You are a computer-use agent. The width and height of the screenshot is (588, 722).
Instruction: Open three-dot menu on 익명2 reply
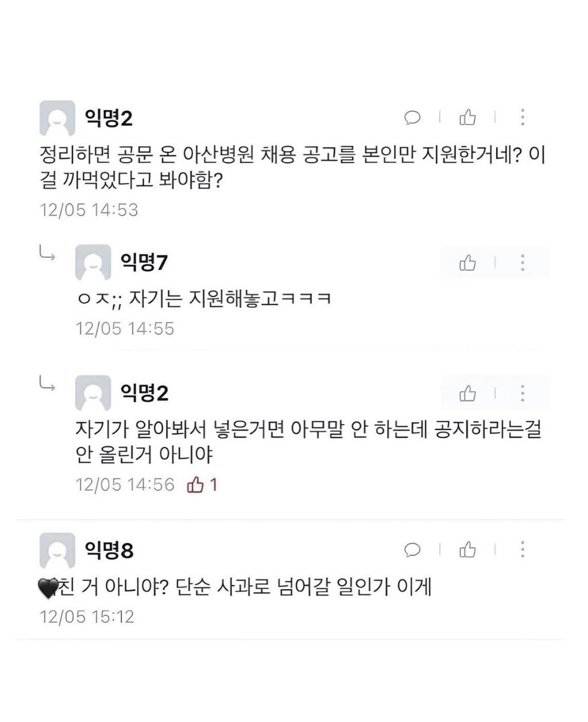pos(522,394)
